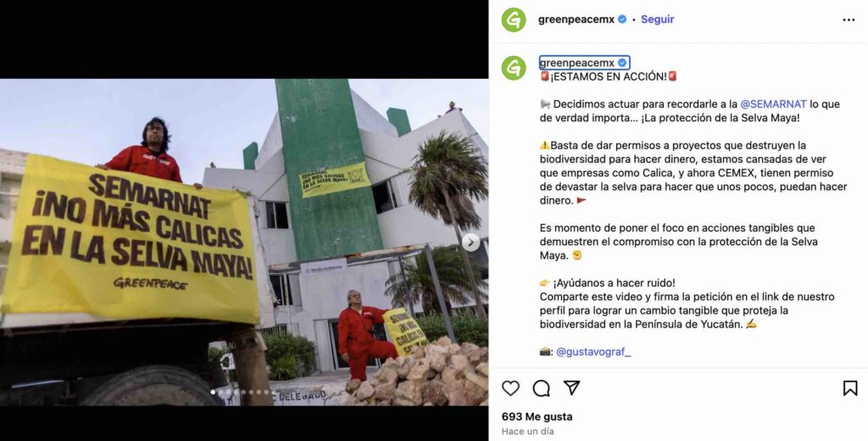Open Greenpeace avatar in post header
The height and width of the screenshot is (441, 868).
(x=514, y=20)
